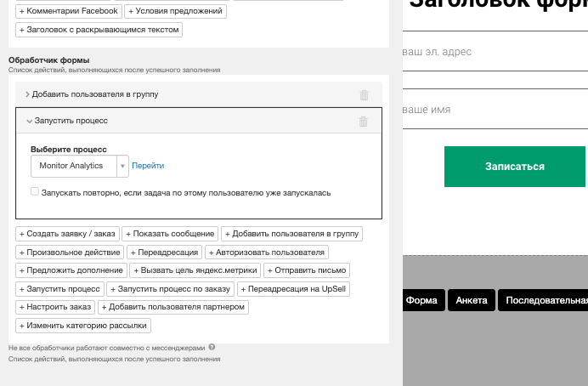Switch to the 'Анкета' tab
This screenshot has width=588, height=386.
point(472,300)
